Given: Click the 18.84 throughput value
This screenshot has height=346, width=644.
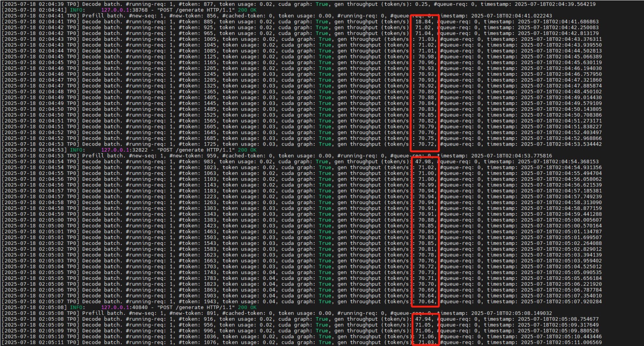Looking at the screenshot, I should pyautogui.click(x=423, y=22).
